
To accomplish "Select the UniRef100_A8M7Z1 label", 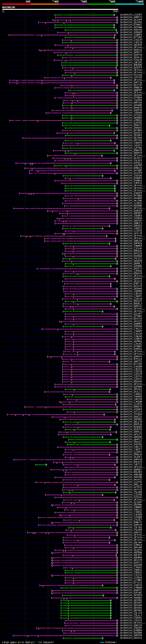I will click(x=131, y=362).
